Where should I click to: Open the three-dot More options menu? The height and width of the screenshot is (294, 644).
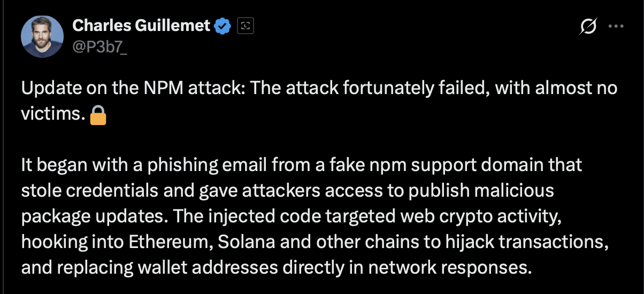(616, 27)
